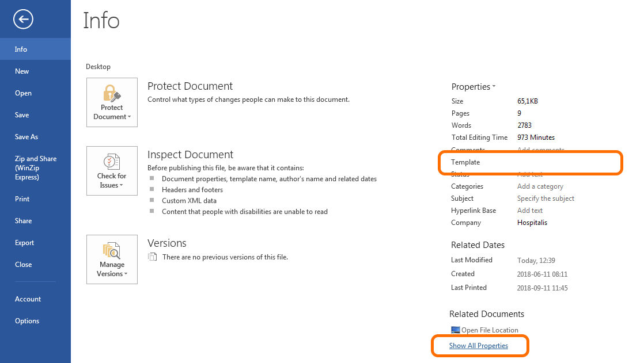Screen dimensions: 644x363
Task: Click the Hyperlink Base Add text field
Action: pos(530,211)
